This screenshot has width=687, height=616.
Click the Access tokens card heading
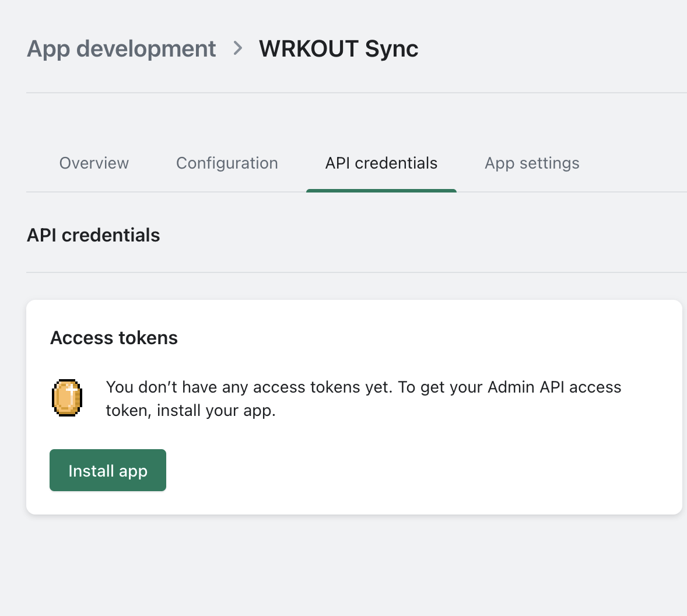coord(114,338)
